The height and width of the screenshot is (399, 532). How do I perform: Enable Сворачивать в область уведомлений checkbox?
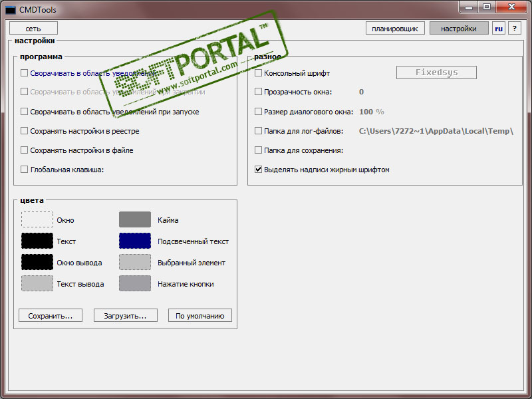tap(24, 73)
